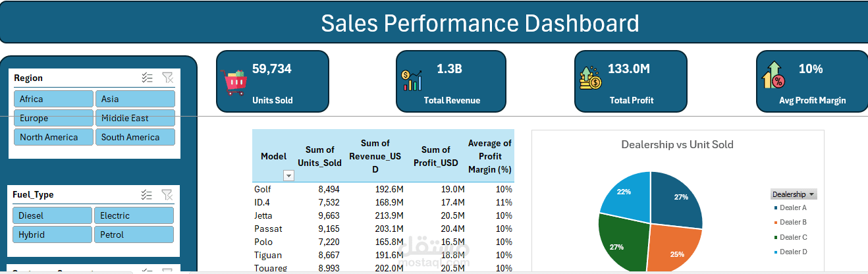
Task: Click the Sales Performance Dashboard title
Action: tap(480, 24)
